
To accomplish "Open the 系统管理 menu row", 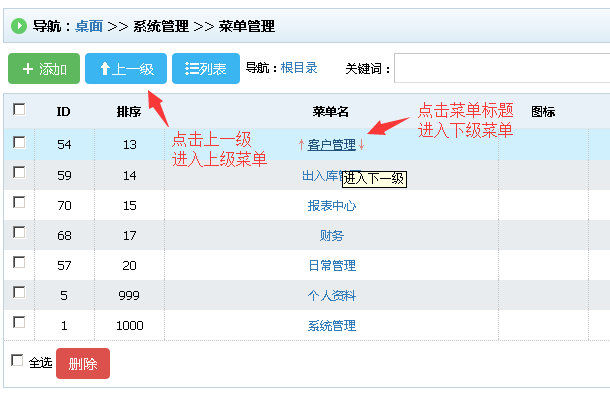I will tap(331, 326).
